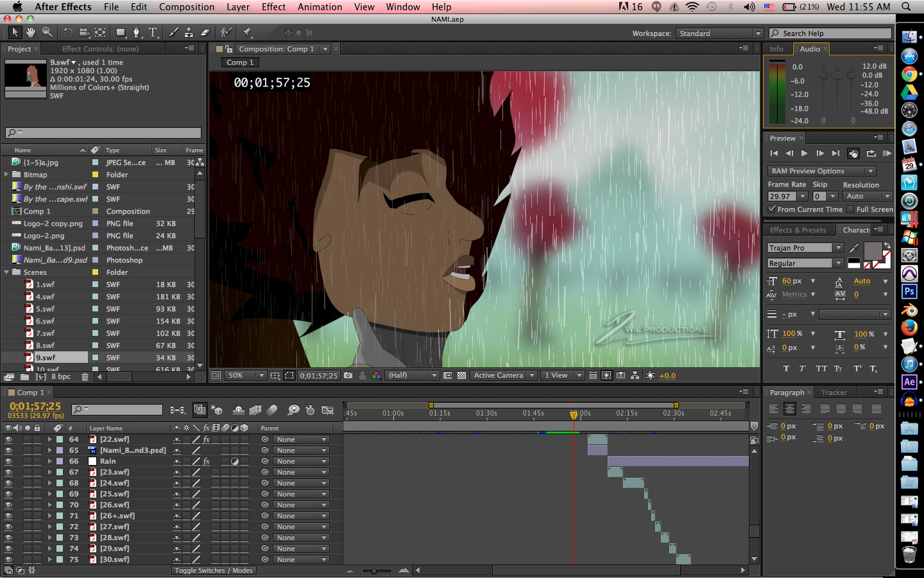Expand the Bitmap folder
Viewport: 924px width, 578px height.
coord(6,175)
